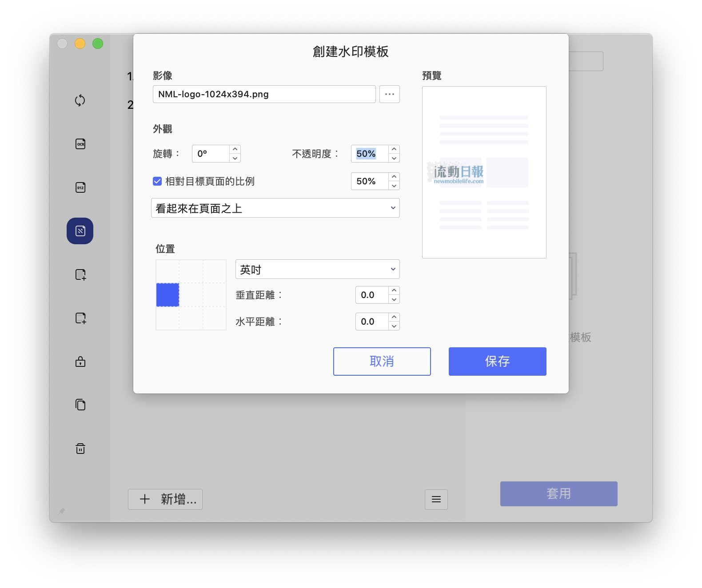Browse for image with the ellipsis button
Viewport: 702px width, 588px height.
390,94
